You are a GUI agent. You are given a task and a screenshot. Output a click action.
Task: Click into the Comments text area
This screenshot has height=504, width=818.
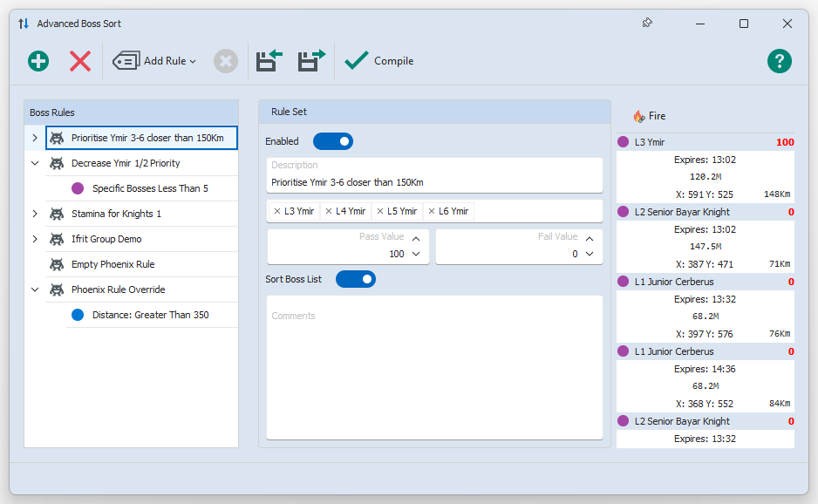point(434,366)
